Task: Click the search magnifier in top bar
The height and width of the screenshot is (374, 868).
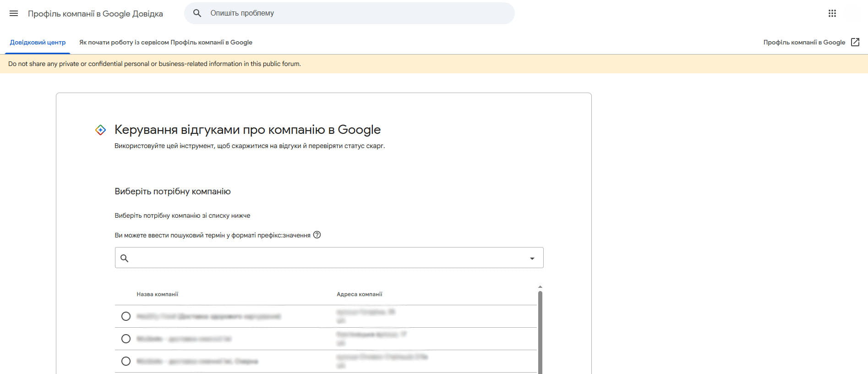Action: 197,13
